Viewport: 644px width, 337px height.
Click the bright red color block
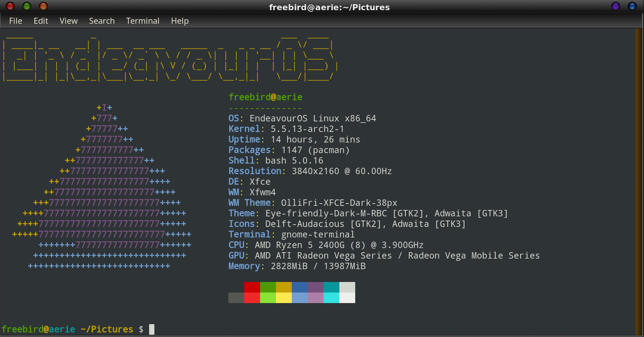tap(252, 298)
